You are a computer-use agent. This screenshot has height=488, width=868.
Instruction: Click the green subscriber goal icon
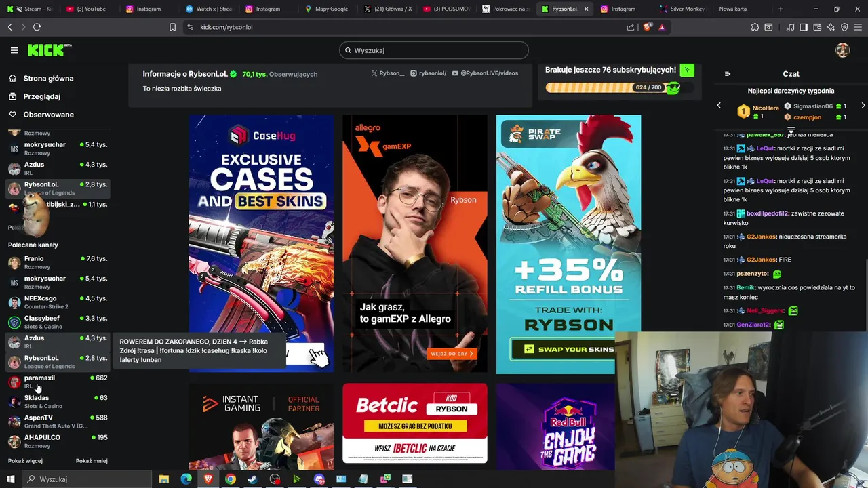(687, 70)
